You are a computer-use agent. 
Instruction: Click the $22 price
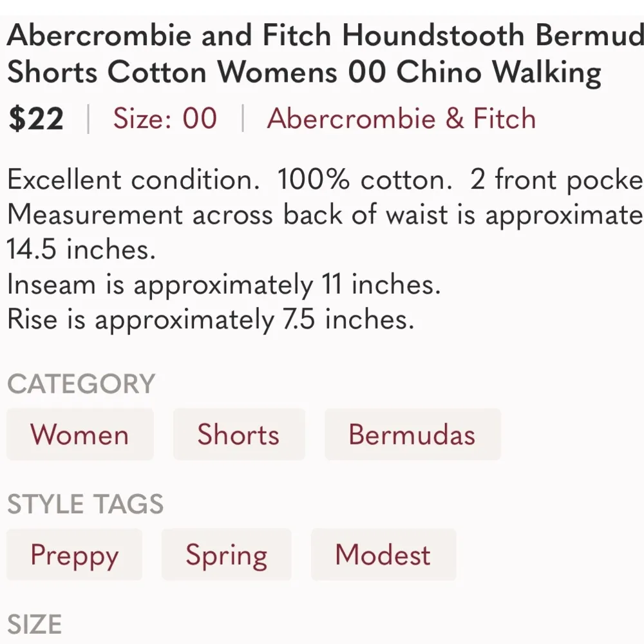[x=35, y=118]
